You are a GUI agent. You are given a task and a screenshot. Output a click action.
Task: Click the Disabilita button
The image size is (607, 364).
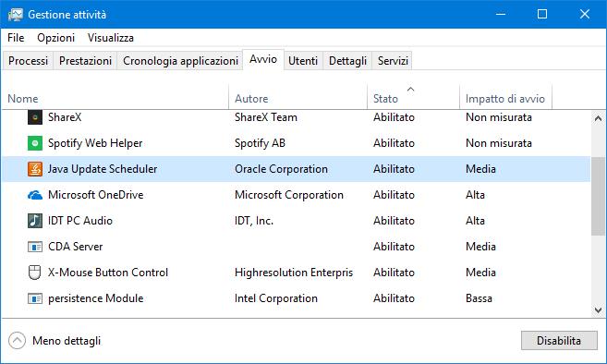click(559, 341)
